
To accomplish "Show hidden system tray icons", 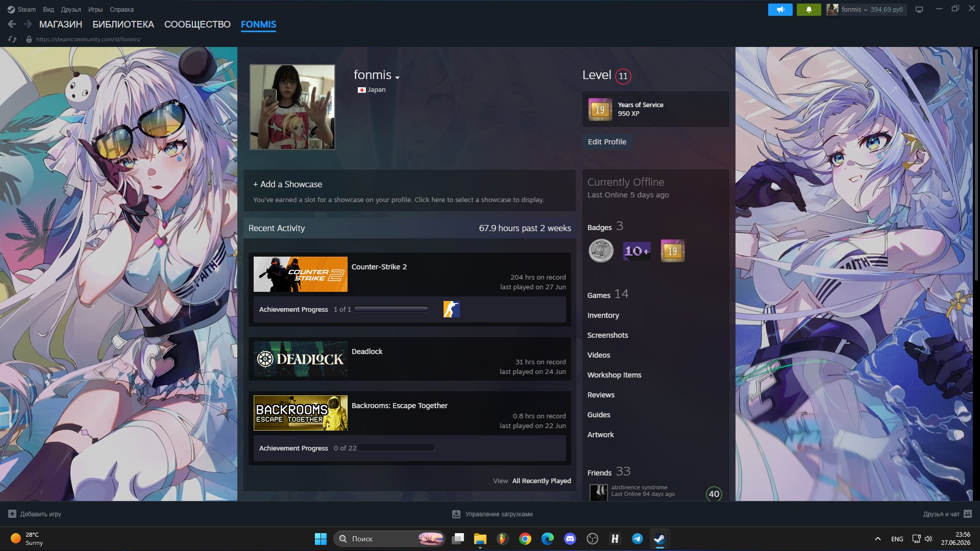I will click(877, 539).
